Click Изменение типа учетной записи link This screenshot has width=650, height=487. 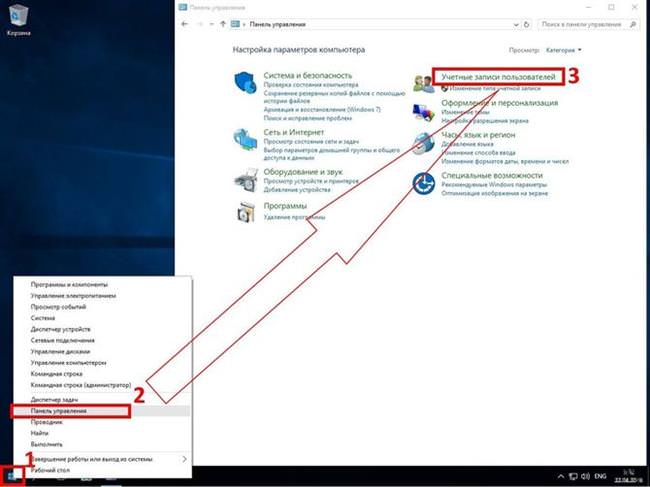[495, 88]
